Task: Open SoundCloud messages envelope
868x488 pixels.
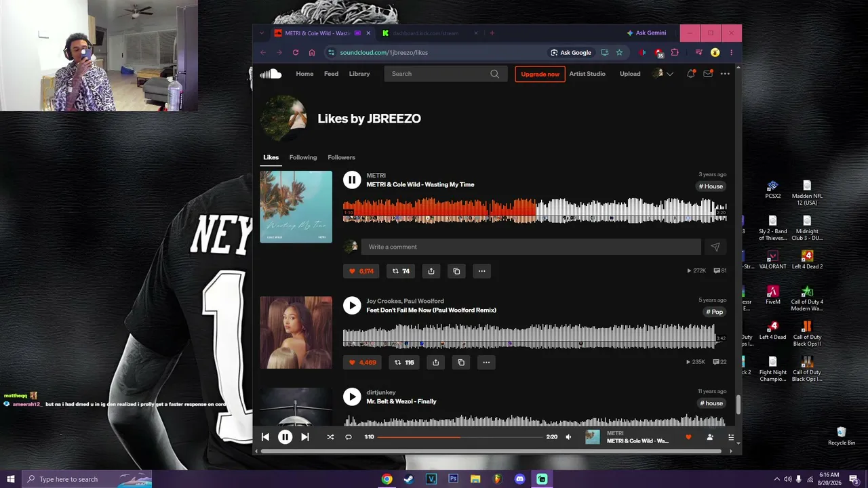Action: click(708, 74)
